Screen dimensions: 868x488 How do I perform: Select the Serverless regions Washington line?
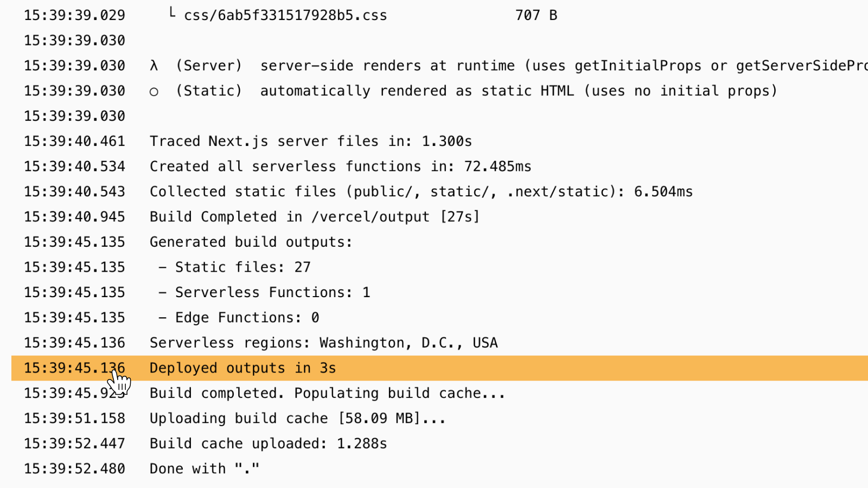point(323,343)
